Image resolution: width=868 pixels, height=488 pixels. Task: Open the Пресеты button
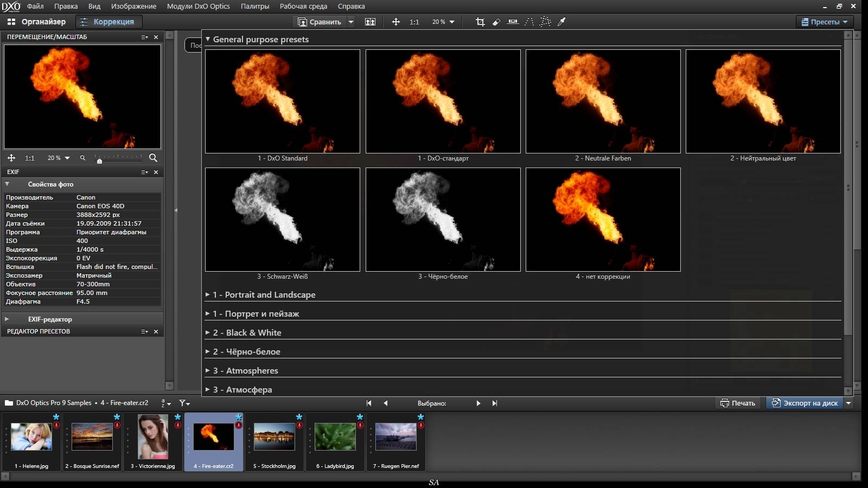pyautogui.click(x=825, y=22)
